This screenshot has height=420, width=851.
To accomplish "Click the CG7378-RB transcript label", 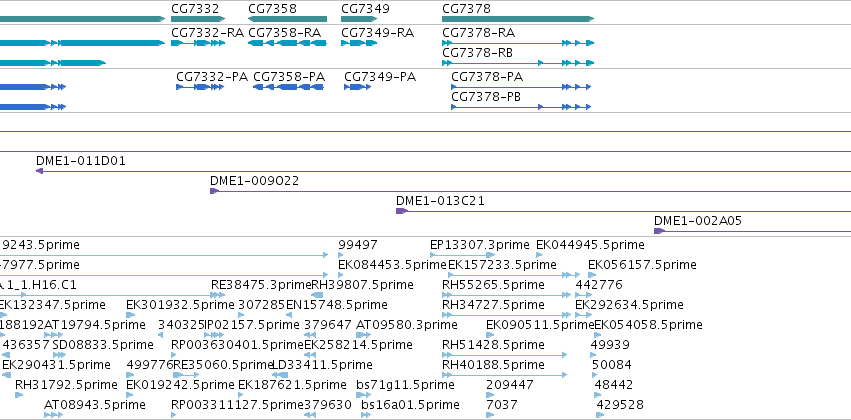I will tap(478, 53).
